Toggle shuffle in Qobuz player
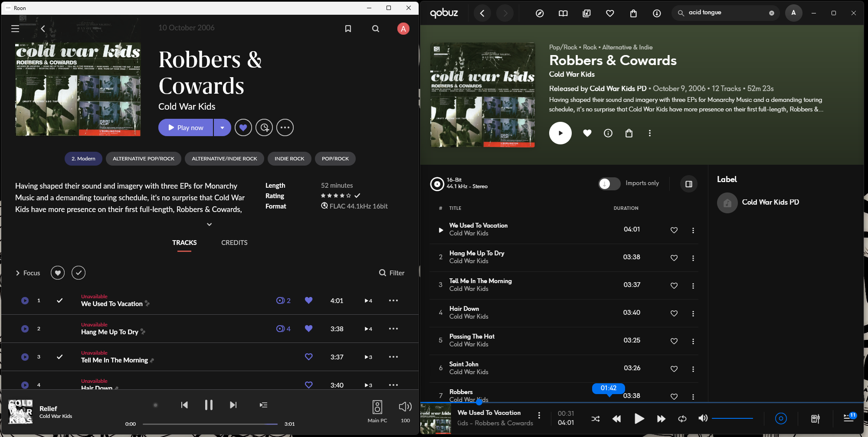This screenshot has height=437, width=868. coord(596,418)
